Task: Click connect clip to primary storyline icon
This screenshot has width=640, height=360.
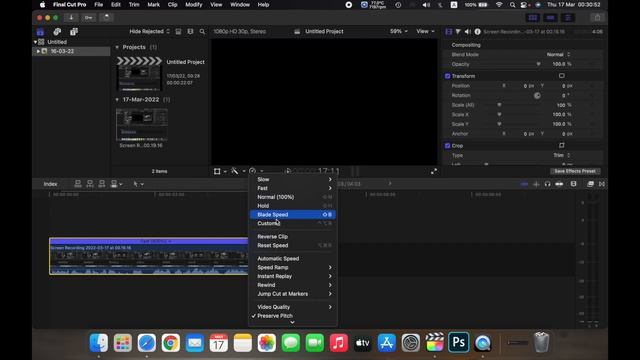Action: click(78, 184)
